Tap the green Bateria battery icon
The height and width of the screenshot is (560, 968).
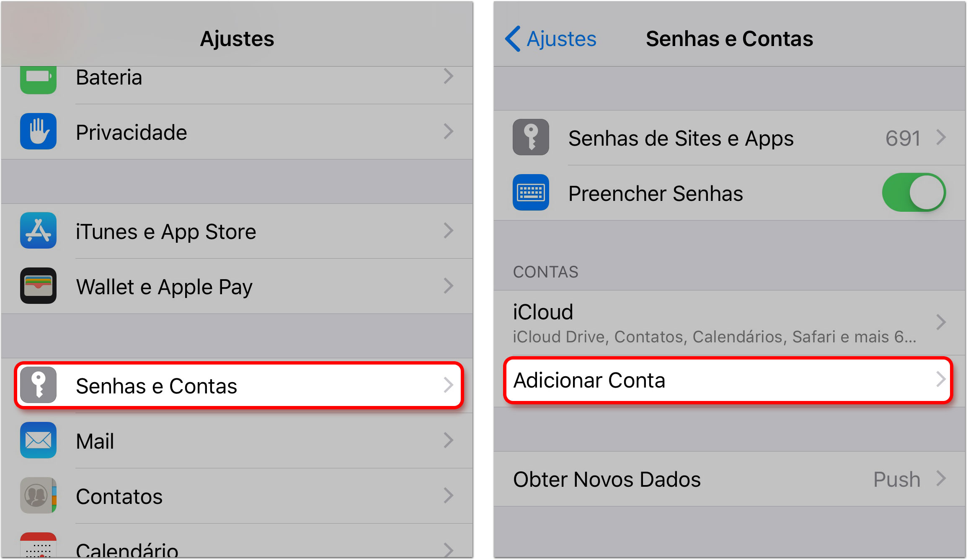[38, 80]
